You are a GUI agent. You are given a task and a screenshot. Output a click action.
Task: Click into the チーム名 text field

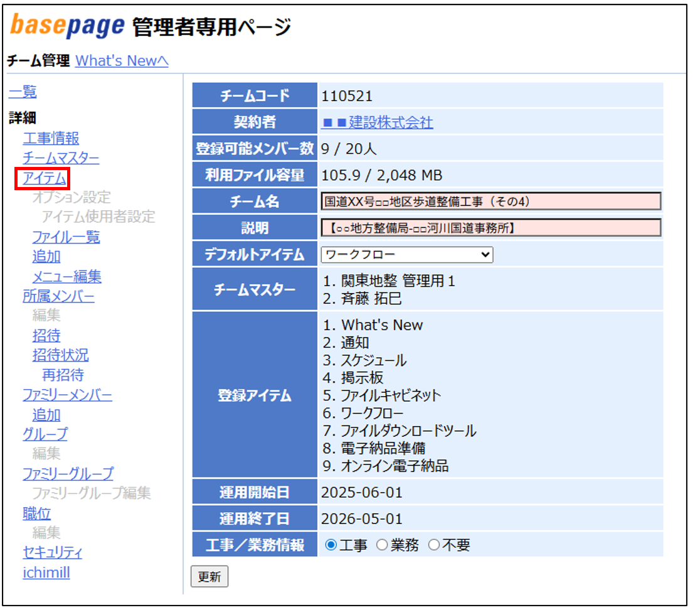pos(491,201)
